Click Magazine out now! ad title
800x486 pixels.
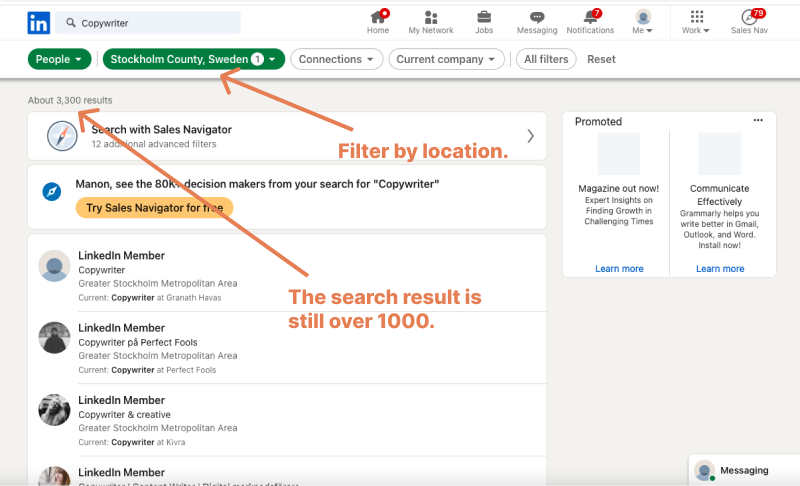618,188
